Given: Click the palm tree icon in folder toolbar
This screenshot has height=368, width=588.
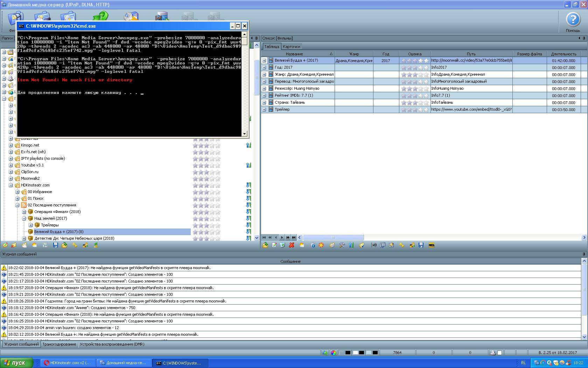Looking at the screenshot, I should pyautogui.click(x=96, y=245).
